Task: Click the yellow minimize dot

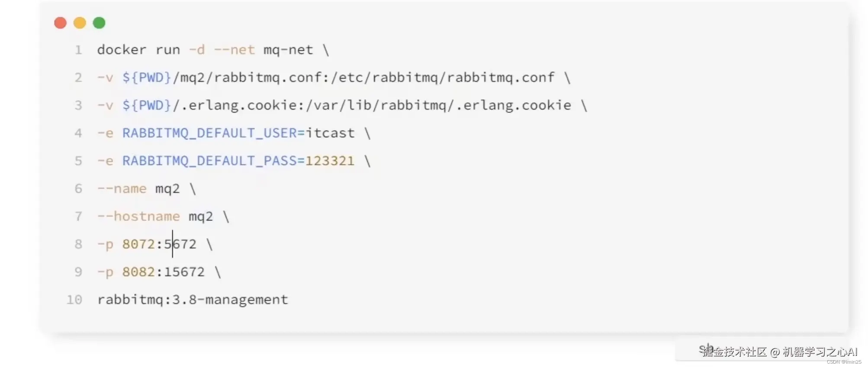Action: [80, 23]
